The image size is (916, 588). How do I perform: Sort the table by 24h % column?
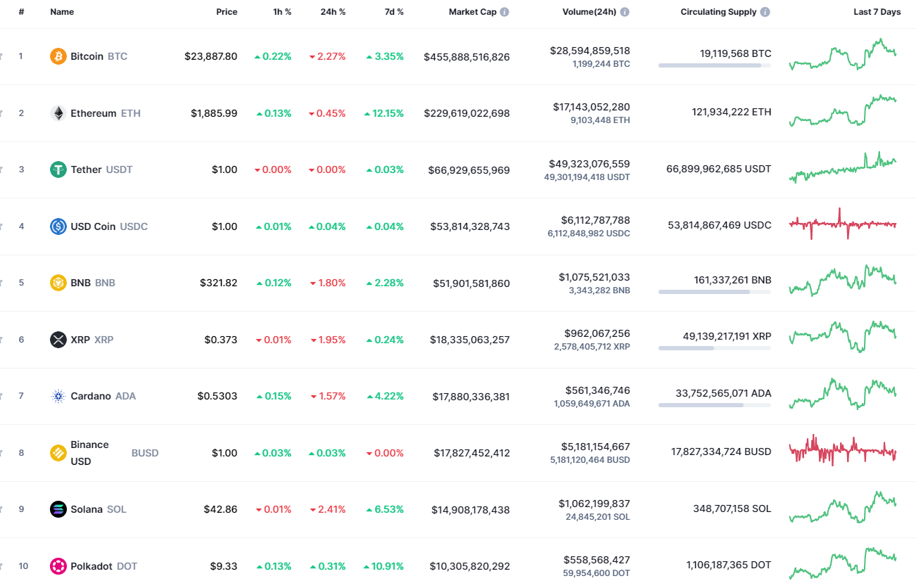click(x=333, y=11)
